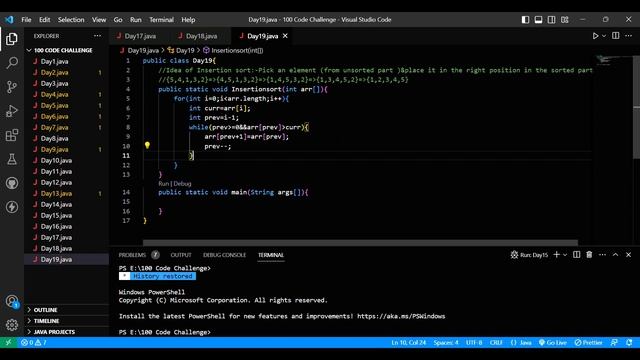Open run options dropdown beside play button
Image resolution: width=640 pixels, height=360 pixels.
click(604, 36)
